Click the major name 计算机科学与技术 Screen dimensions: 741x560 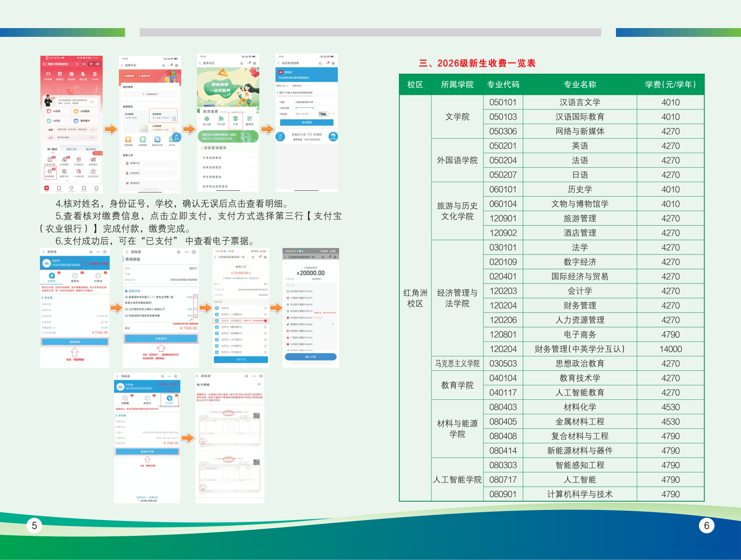point(580,494)
